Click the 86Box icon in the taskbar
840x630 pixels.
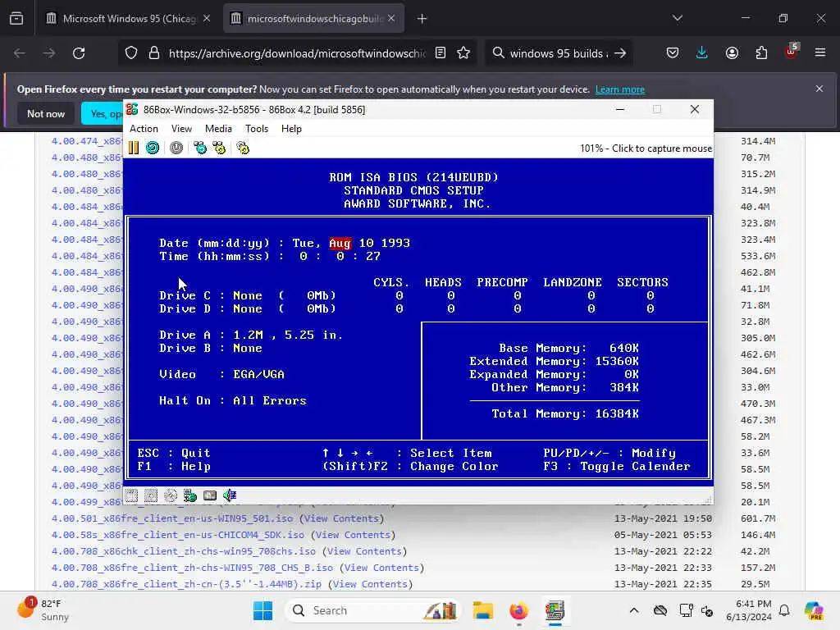555,610
